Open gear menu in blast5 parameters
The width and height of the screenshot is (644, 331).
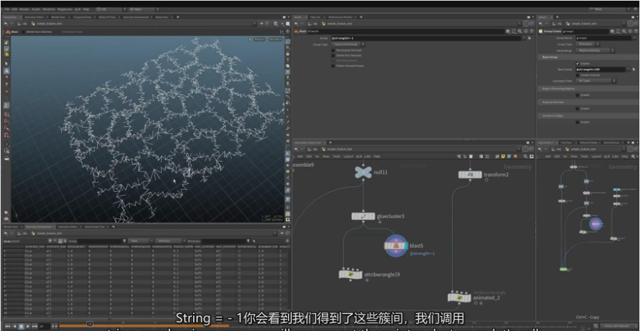point(509,31)
